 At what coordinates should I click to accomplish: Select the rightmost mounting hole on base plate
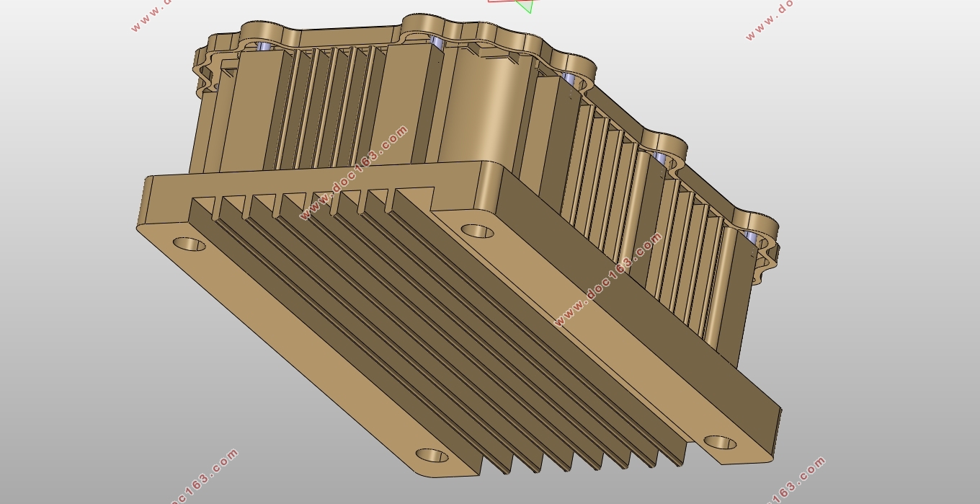tap(720, 442)
